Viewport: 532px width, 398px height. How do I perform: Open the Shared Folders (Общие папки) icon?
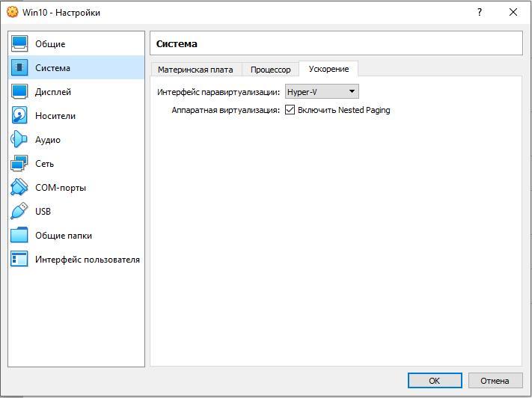coord(20,236)
